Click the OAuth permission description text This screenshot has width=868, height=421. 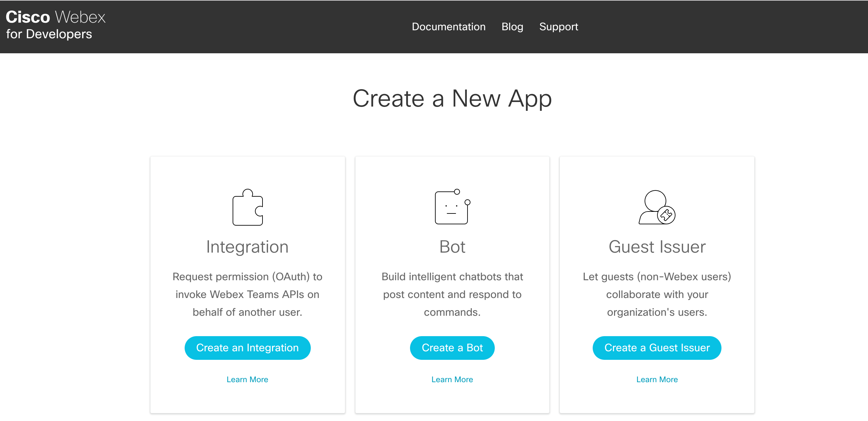click(247, 294)
